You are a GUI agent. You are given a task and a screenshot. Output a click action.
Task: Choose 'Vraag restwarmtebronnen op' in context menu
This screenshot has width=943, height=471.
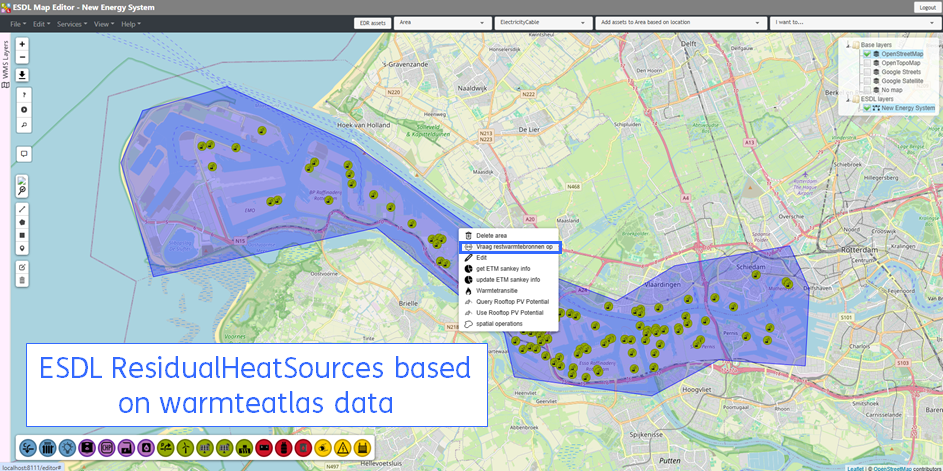coord(514,246)
